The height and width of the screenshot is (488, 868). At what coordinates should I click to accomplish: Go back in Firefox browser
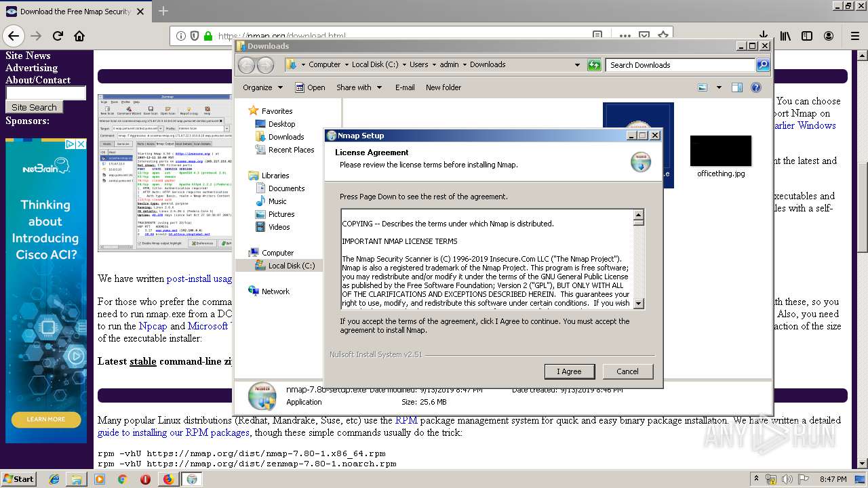(14, 36)
